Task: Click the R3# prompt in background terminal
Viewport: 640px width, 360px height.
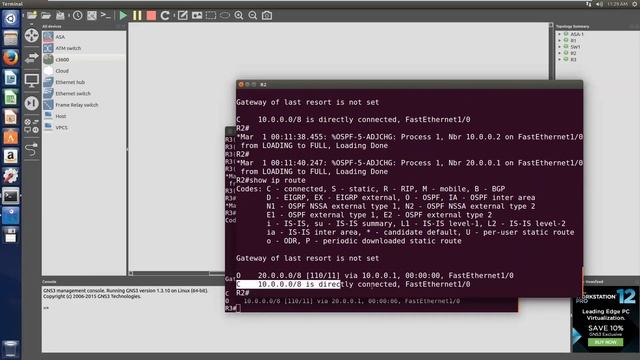Action: [231, 308]
